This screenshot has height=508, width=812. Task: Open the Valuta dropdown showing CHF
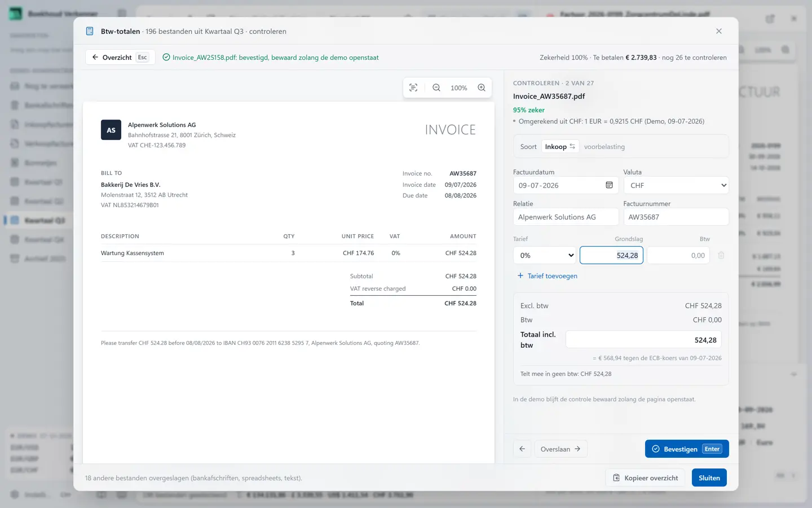coord(676,185)
